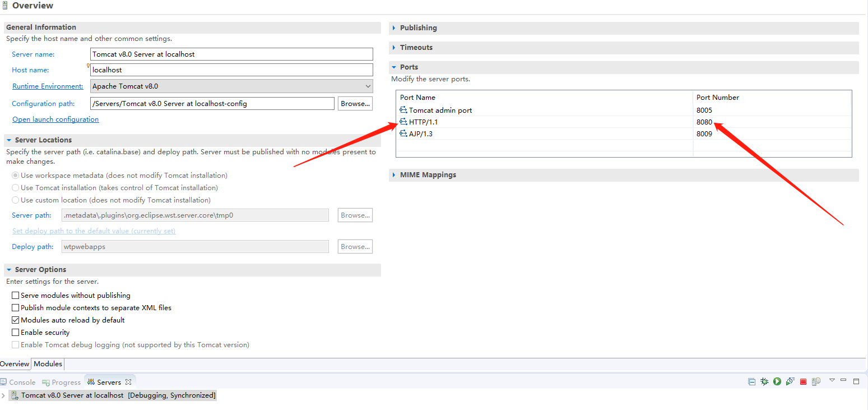Image resolution: width=868 pixels, height=410 pixels.
Task: Start the server in debug mode
Action: 764,381
